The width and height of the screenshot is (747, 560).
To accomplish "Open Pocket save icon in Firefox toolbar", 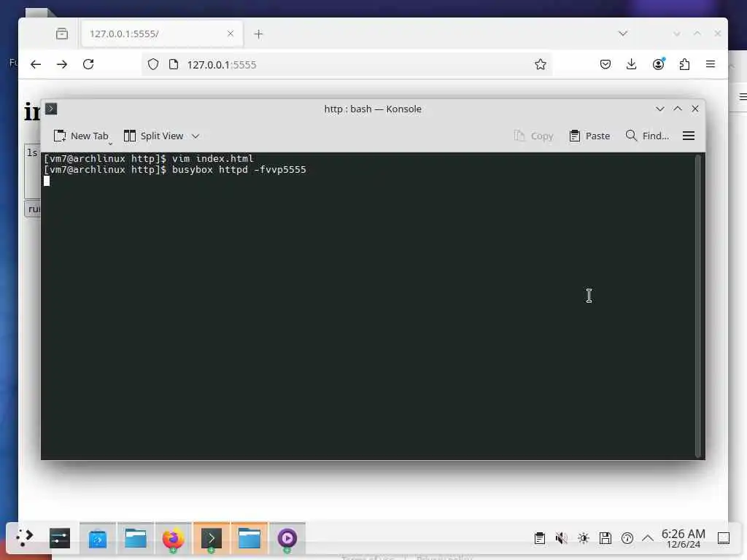I will pyautogui.click(x=605, y=64).
